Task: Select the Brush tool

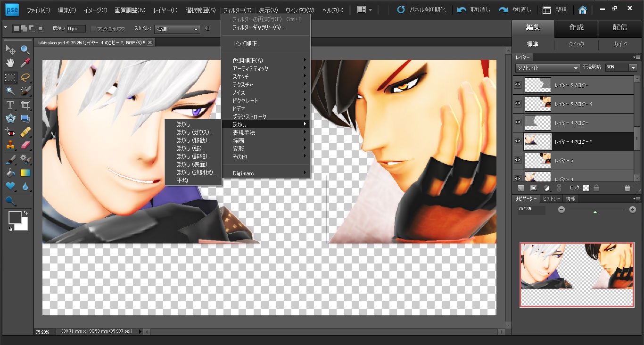Action: 10,159
